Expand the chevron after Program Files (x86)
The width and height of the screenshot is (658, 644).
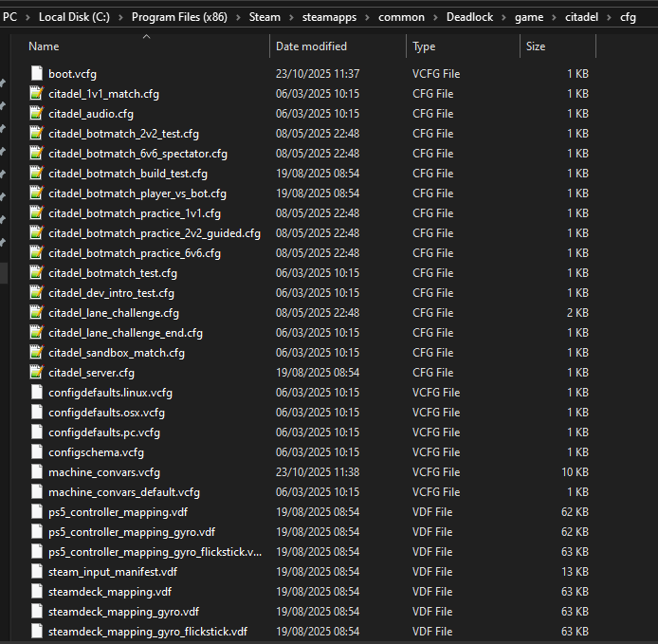pyautogui.click(x=238, y=17)
